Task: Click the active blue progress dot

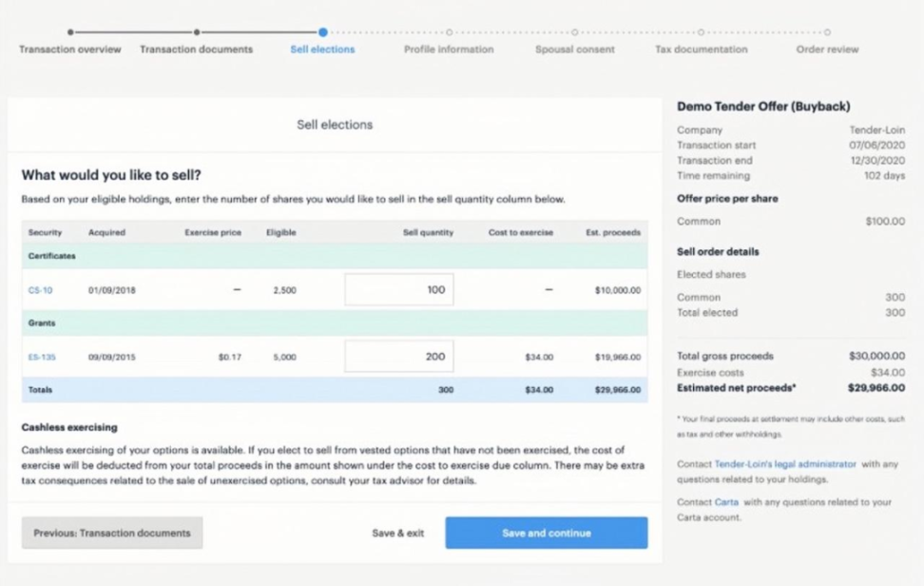Action: [323, 32]
